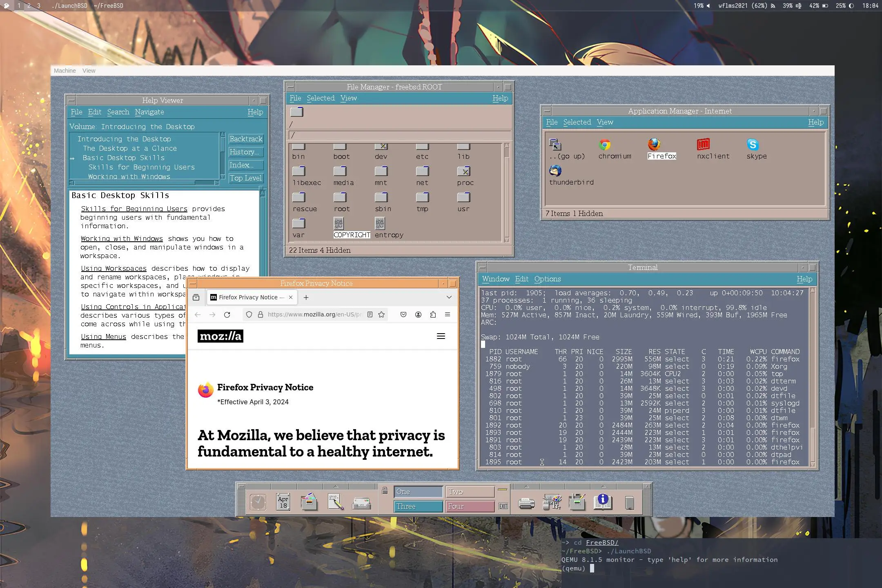The width and height of the screenshot is (882, 588).
Task: Lock the screen with the padlock icon
Action: 385,490
